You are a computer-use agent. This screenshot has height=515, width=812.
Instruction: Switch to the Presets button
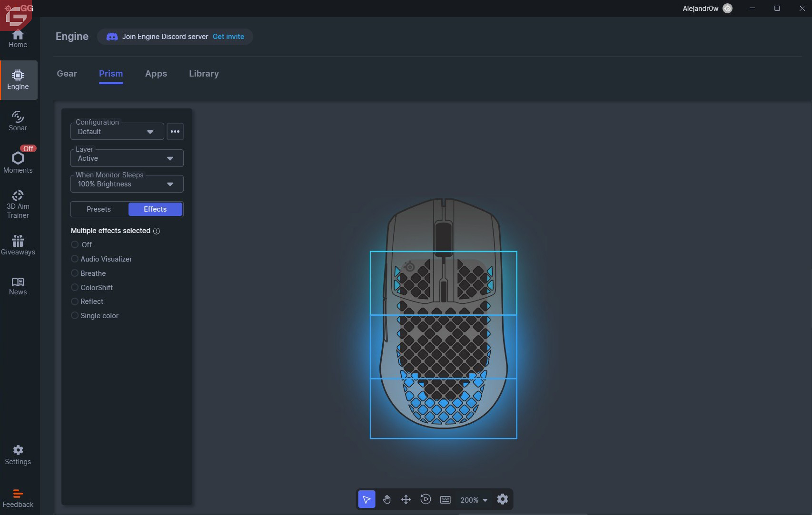click(99, 209)
